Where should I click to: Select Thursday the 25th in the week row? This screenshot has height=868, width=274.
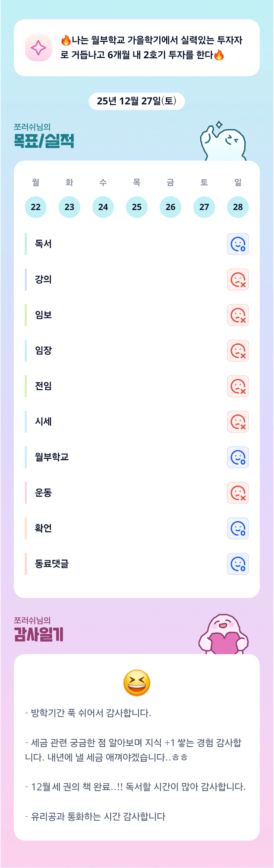137,207
